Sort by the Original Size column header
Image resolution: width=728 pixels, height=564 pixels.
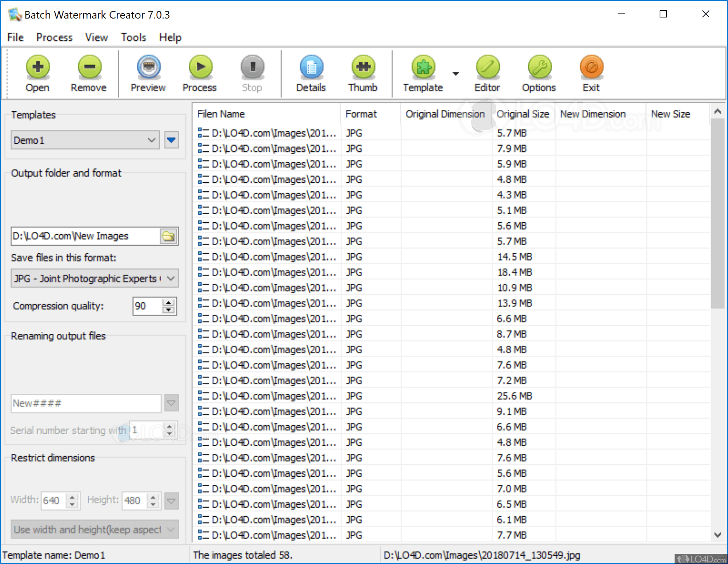click(523, 114)
